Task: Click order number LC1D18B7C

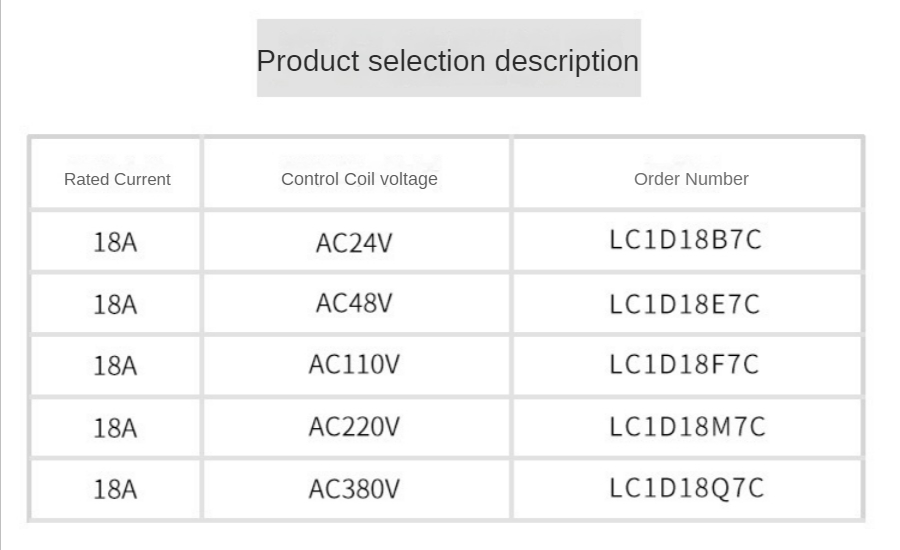Action: pos(686,241)
